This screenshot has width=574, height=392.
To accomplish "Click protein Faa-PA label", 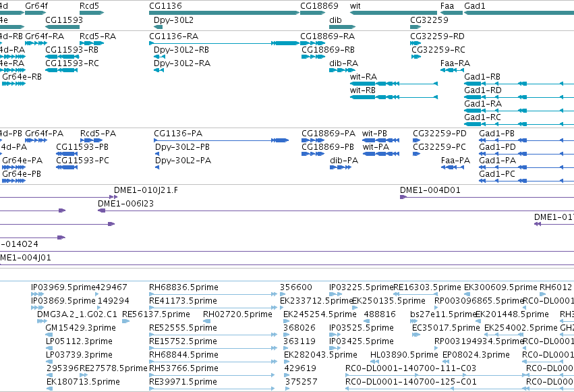I will [x=455, y=161].
